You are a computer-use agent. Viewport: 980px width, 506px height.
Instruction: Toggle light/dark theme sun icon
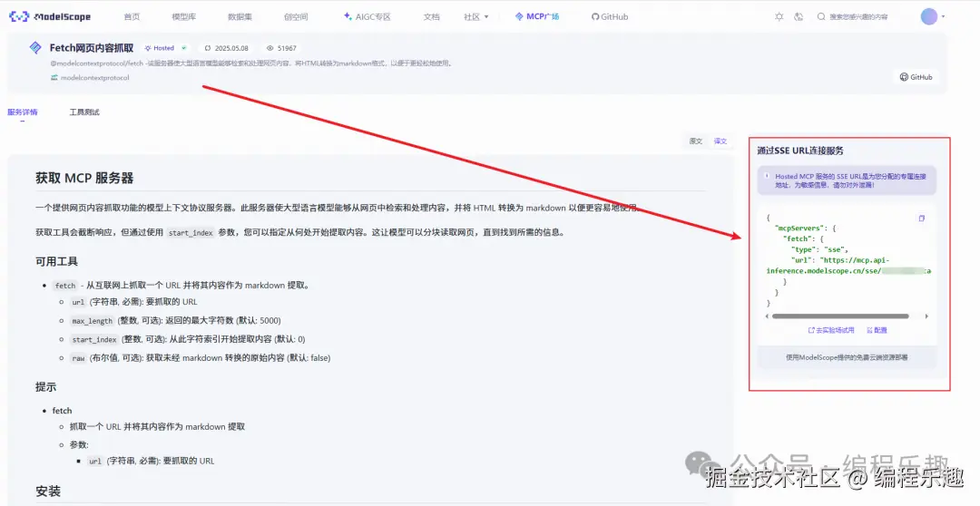[x=779, y=17]
